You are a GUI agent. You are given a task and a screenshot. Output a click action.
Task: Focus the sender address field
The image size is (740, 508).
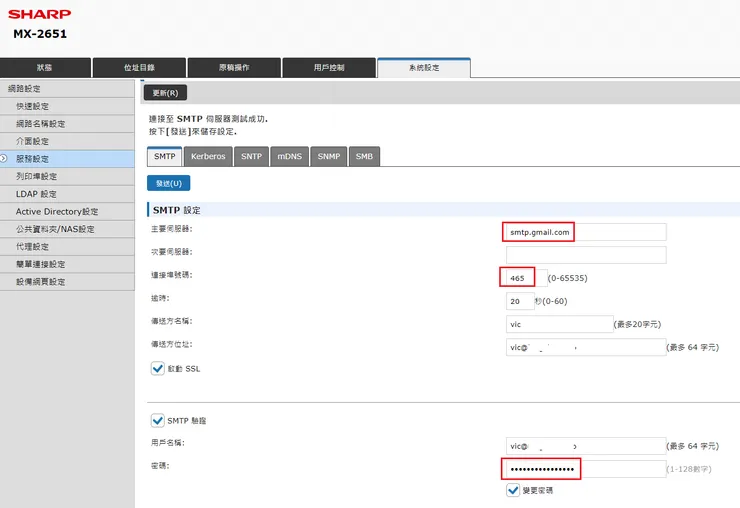point(586,347)
